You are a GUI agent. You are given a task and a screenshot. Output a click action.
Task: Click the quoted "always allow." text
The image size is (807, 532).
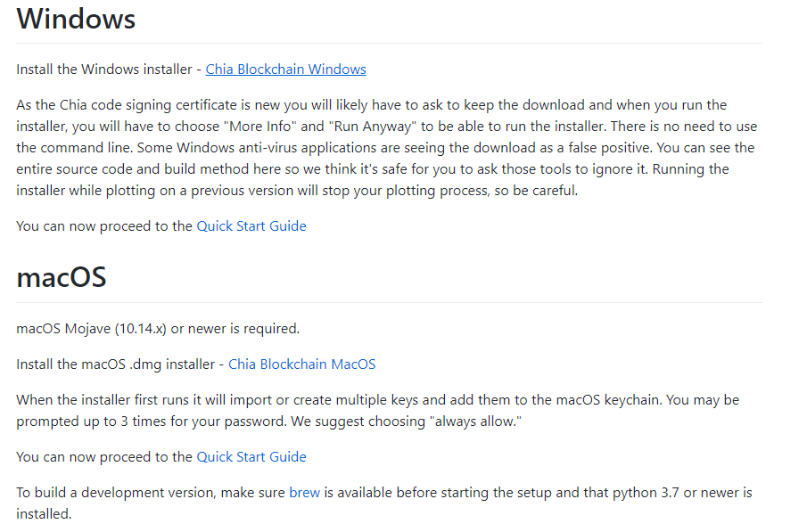pos(475,422)
